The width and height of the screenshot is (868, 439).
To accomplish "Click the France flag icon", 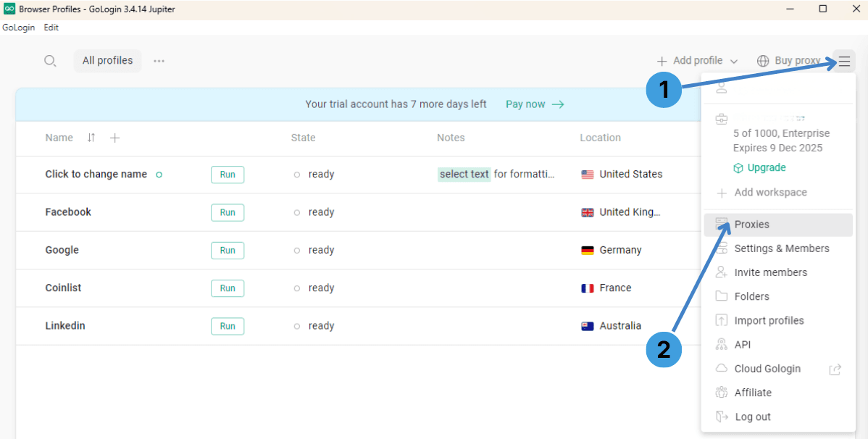I will (x=588, y=288).
